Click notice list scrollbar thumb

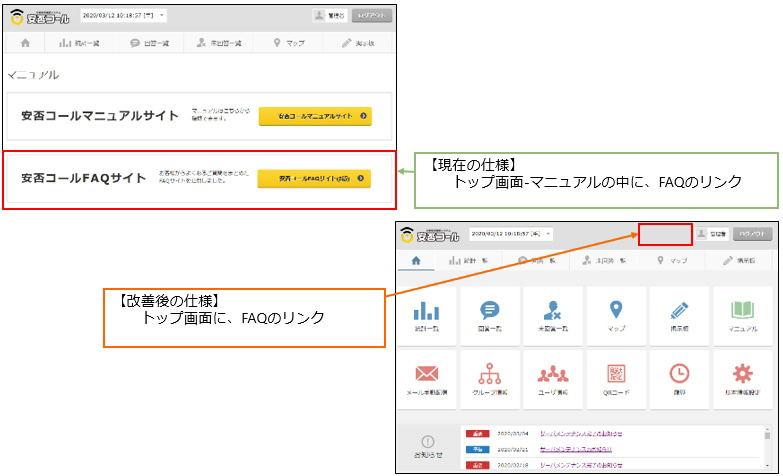click(x=767, y=436)
